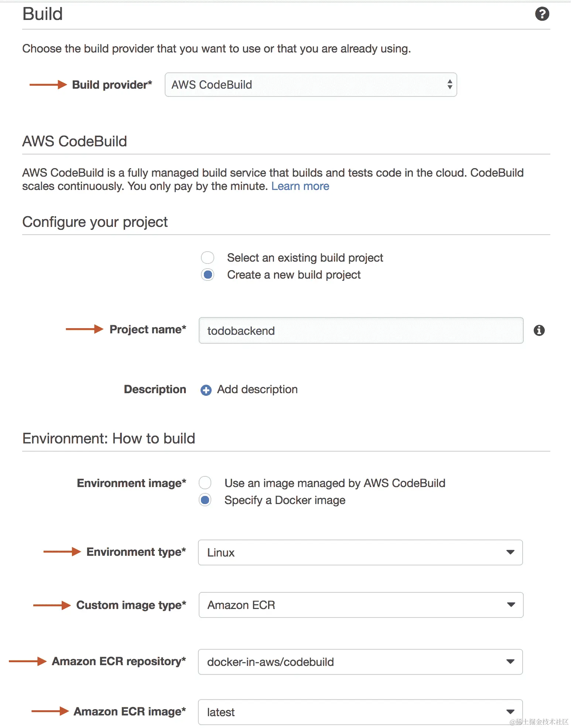
Task: Expand the Amazon ECR repository dropdown
Action: (360, 662)
